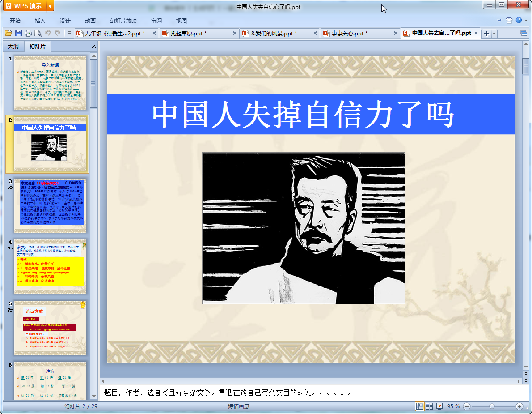Close the slide thumbnail panel

click(93, 46)
